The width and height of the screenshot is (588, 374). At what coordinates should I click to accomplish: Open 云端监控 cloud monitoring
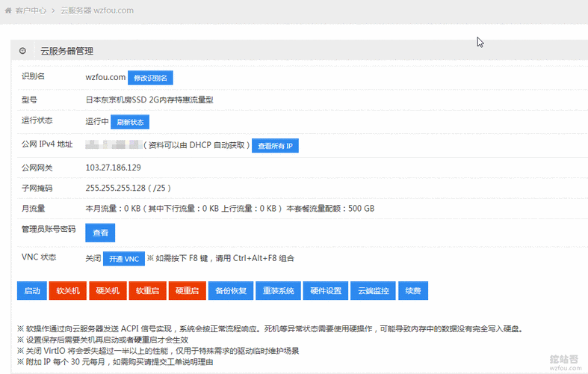(x=373, y=290)
